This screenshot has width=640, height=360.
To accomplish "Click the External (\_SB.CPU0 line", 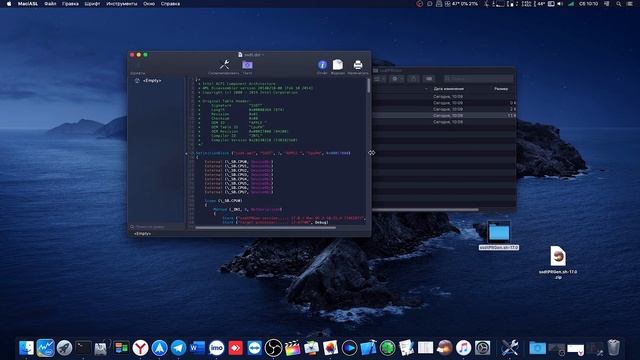I will tap(238, 162).
